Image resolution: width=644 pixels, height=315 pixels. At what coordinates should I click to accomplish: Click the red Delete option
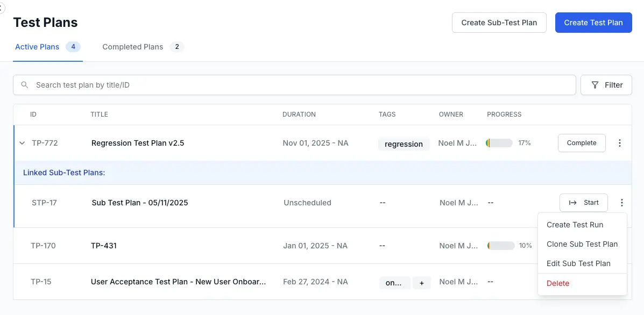point(558,283)
